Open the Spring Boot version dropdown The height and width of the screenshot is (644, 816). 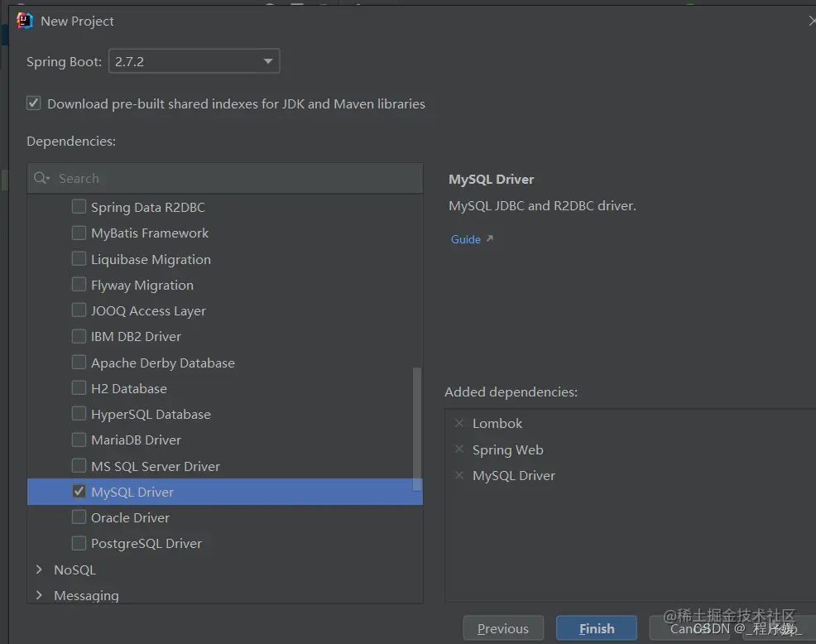[x=194, y=61]
